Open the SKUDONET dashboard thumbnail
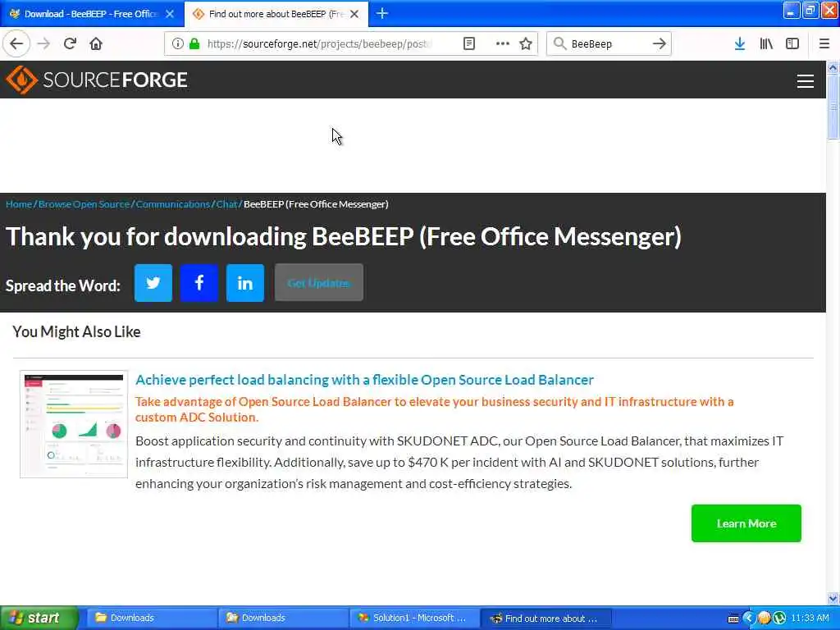The height and width of the screenshot is (630, 840). [x=74, y=424]
